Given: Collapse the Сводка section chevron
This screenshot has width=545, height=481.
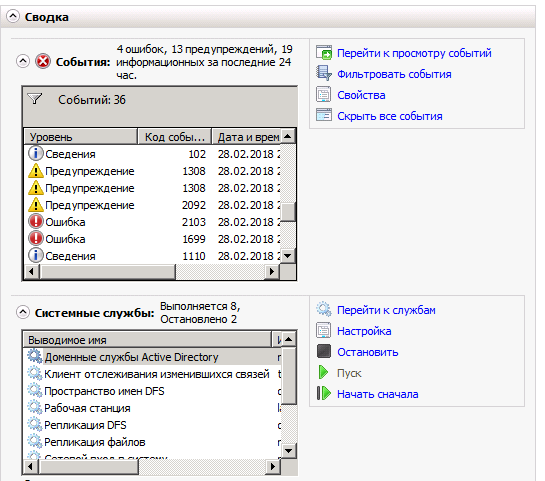Looking at the screenshot, I should [13, 16].
